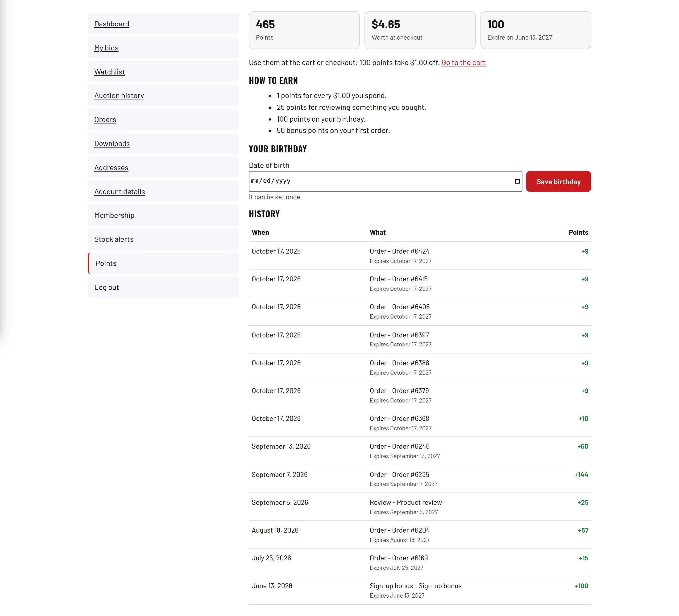Click Order #6397 in history
This screenshot has width=679, height=616.
tap(399, 335)
